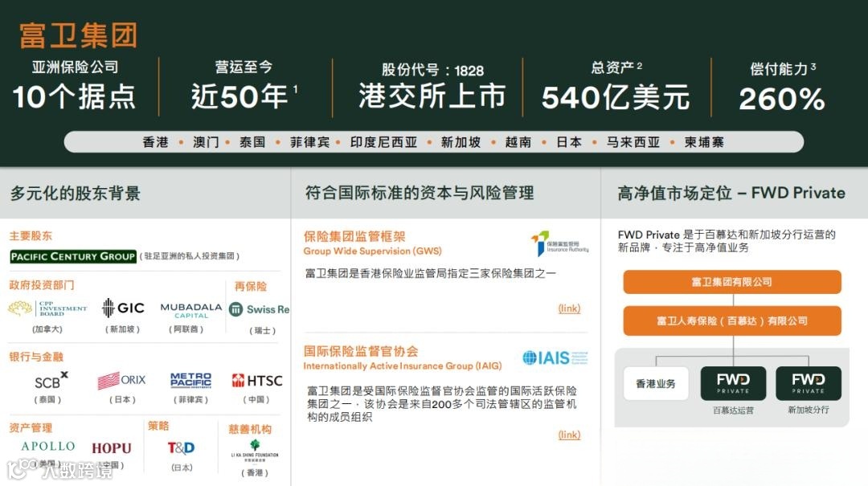
Task: Click 马来西亚 in the locations bar
Action: (633, 142)
